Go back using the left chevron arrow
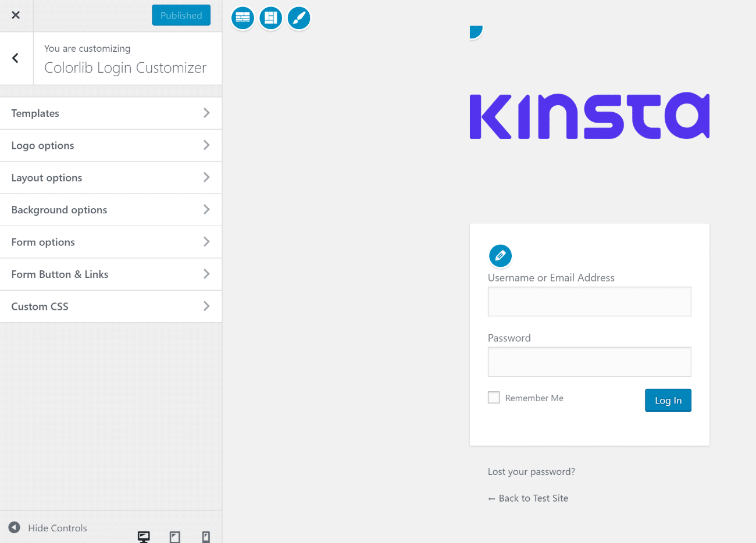The width and height of the screenshot is (756, 543). point(16,58)
